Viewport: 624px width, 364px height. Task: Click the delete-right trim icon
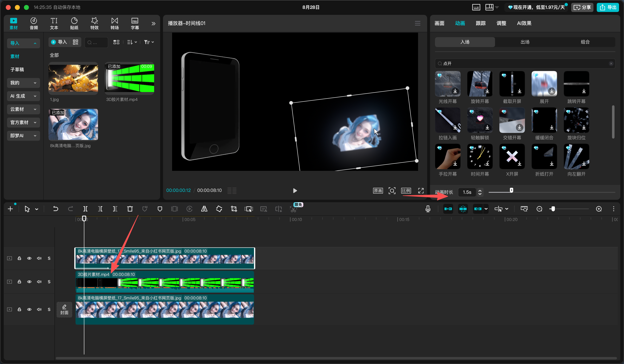115,209
